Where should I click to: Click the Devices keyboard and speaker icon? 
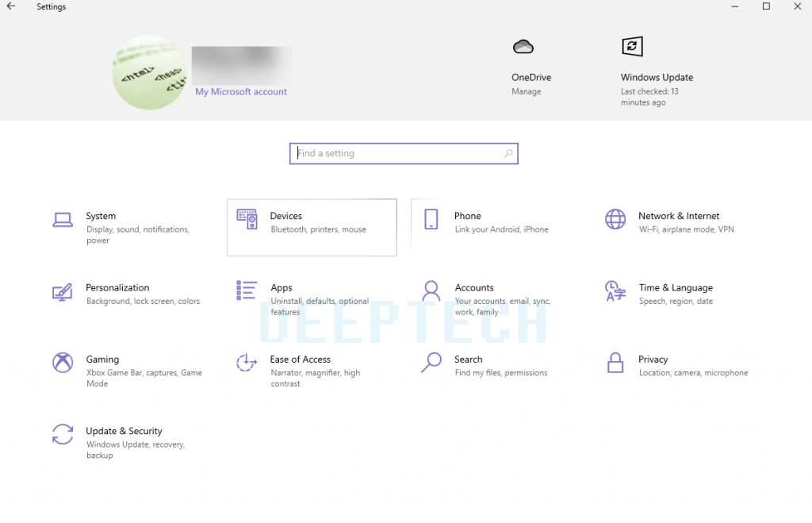coord(247,219)
